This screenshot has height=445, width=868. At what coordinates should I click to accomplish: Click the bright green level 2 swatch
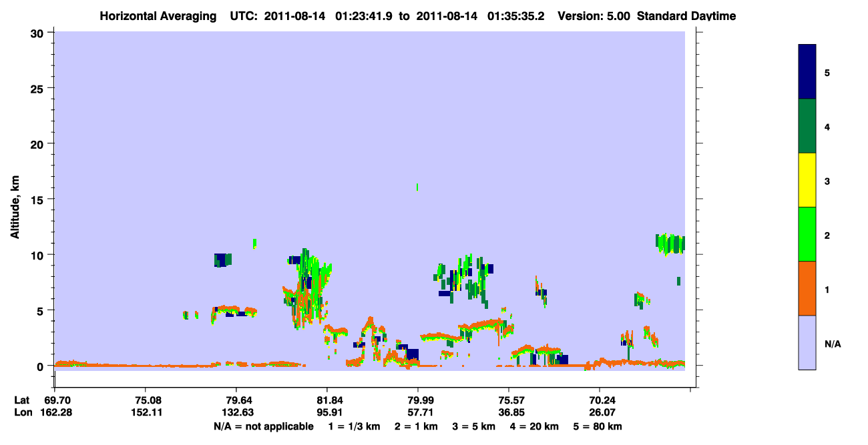pyautogui.click(x=807, y=234)
